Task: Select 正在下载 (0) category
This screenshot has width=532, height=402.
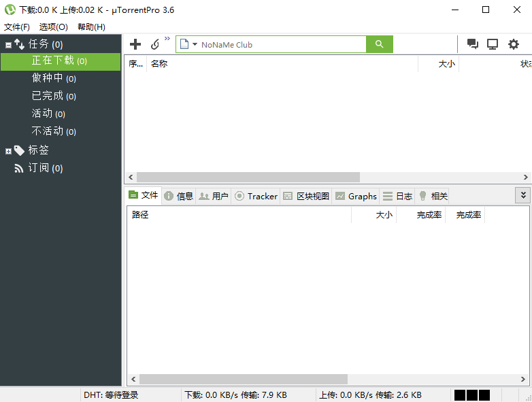Action: pyautogui.click(x=61, y=61)
